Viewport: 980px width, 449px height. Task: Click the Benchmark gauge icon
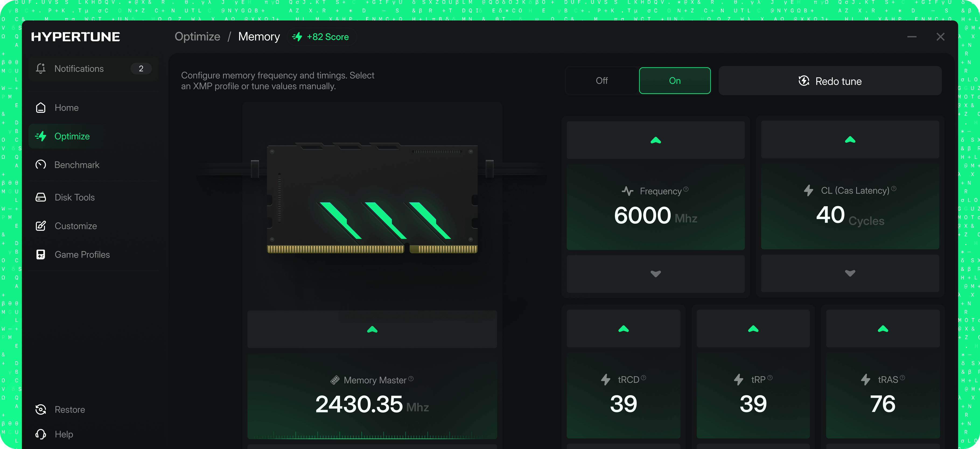[x=41, y=165]
